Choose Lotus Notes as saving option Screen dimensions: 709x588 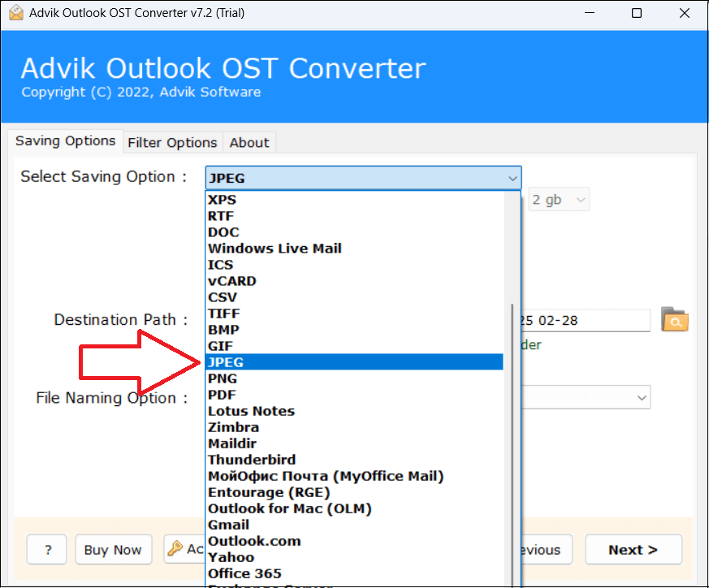[x=354, y=411]
